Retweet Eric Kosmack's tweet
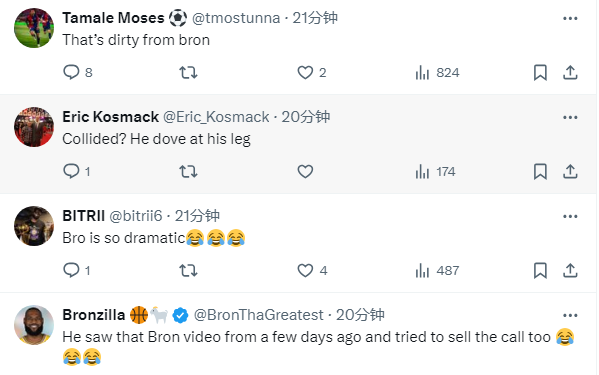 click(x=188, y=171)
